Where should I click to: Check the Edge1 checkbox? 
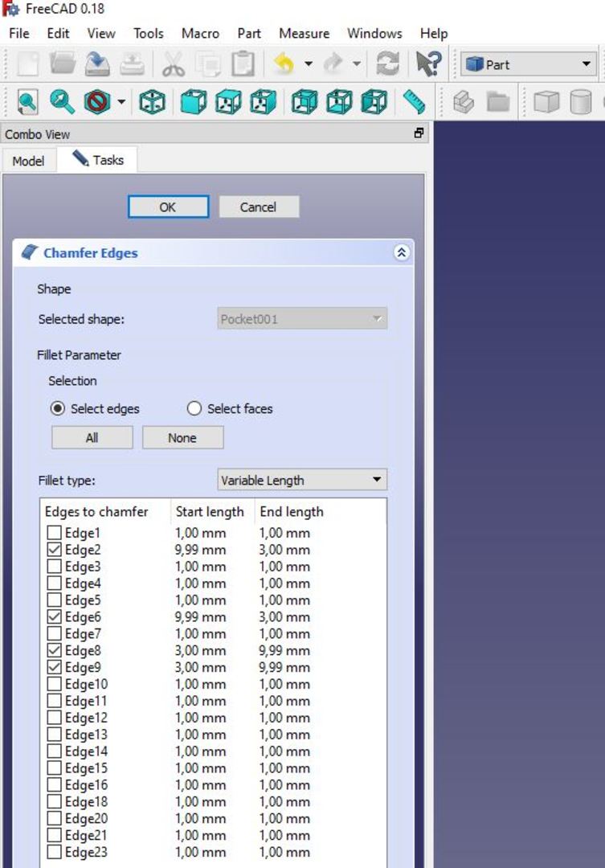coord(55,533)
